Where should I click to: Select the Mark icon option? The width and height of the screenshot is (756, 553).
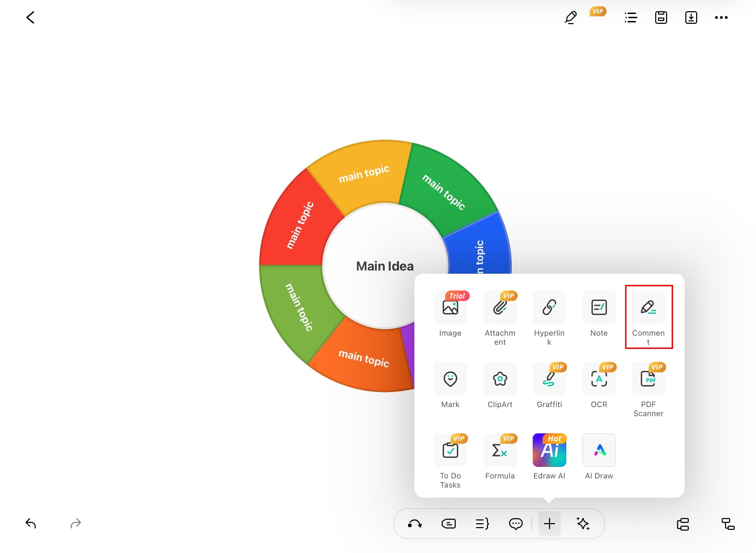pos(450,379)
